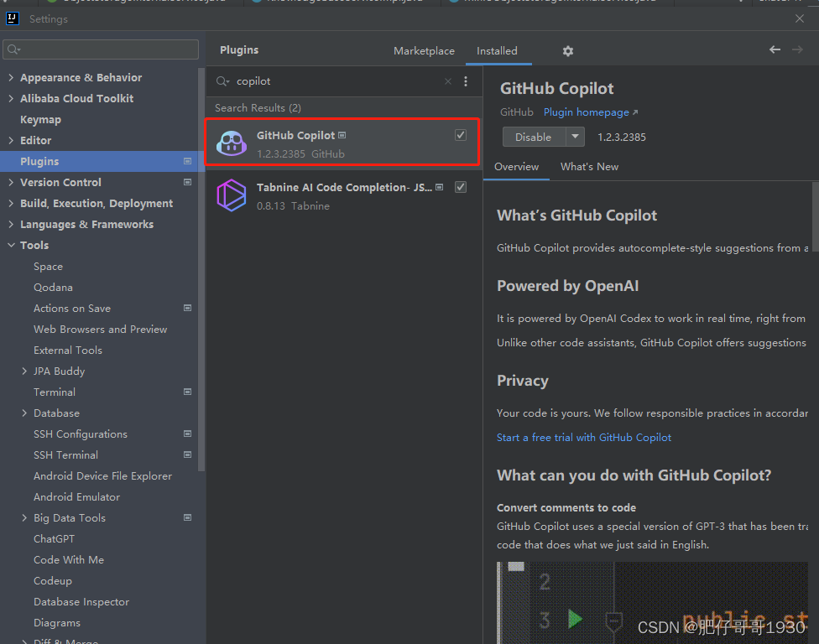Switch to the Marketplace tab
Screen dimensions: 819x644
[x=424, y=51]
